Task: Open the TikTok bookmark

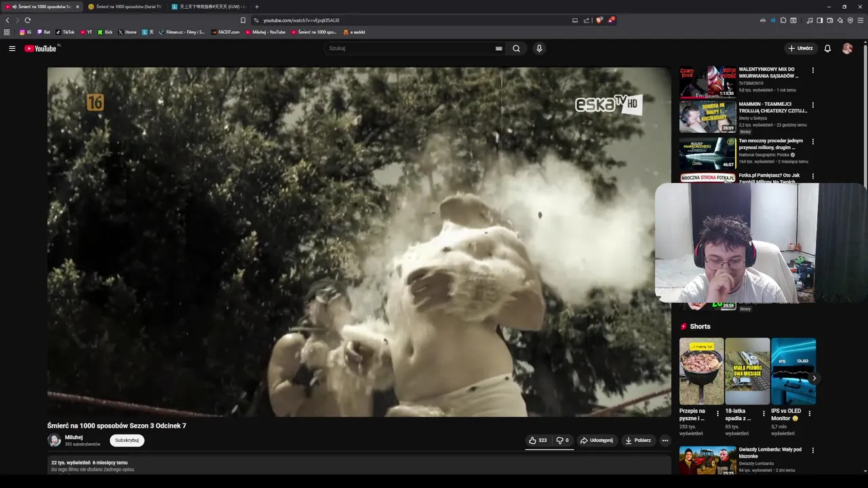Action: click(x=65, y=32)
